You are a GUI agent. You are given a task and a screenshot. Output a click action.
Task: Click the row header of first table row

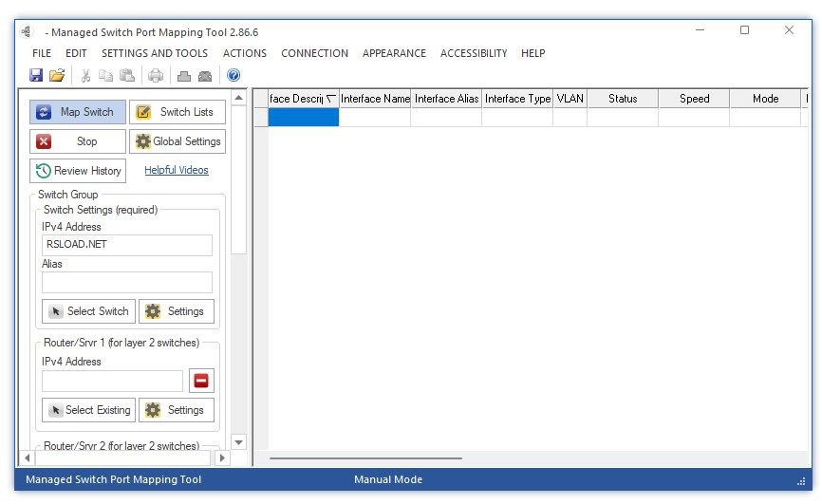click(x=261, y=118)
